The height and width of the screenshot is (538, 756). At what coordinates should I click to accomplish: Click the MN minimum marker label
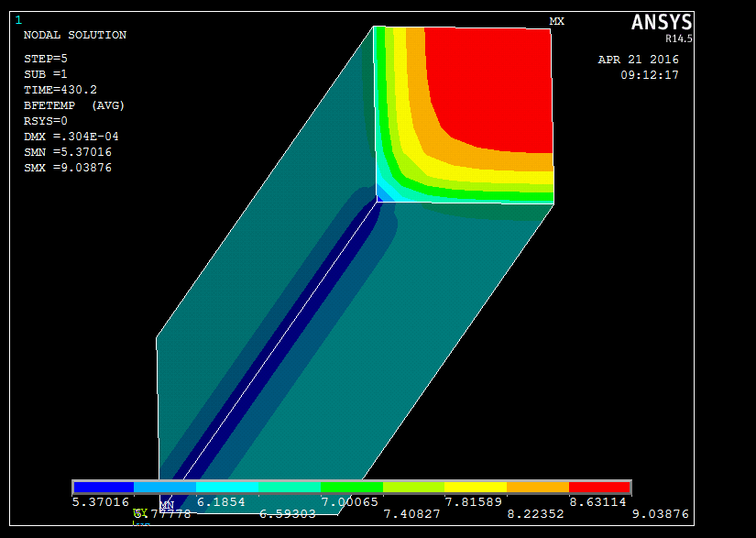pos(167,505)
